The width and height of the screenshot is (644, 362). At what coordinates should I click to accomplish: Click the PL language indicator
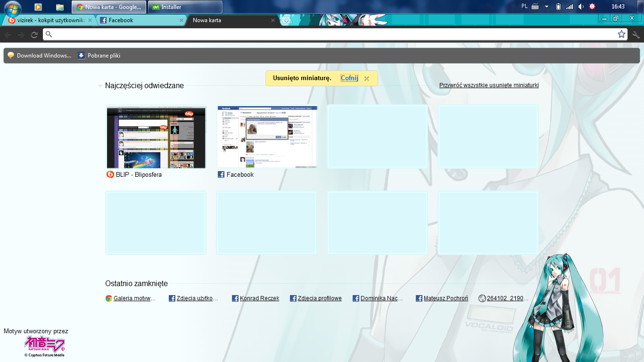click(x=525, y=7)
